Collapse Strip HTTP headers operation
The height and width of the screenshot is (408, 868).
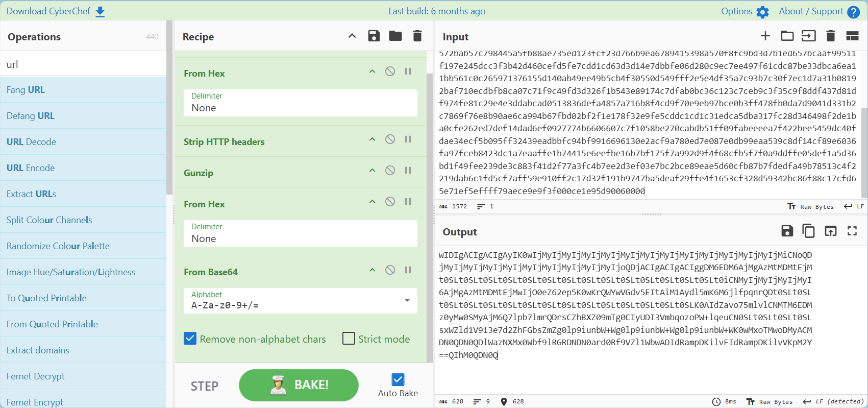(x=373, y=139)
